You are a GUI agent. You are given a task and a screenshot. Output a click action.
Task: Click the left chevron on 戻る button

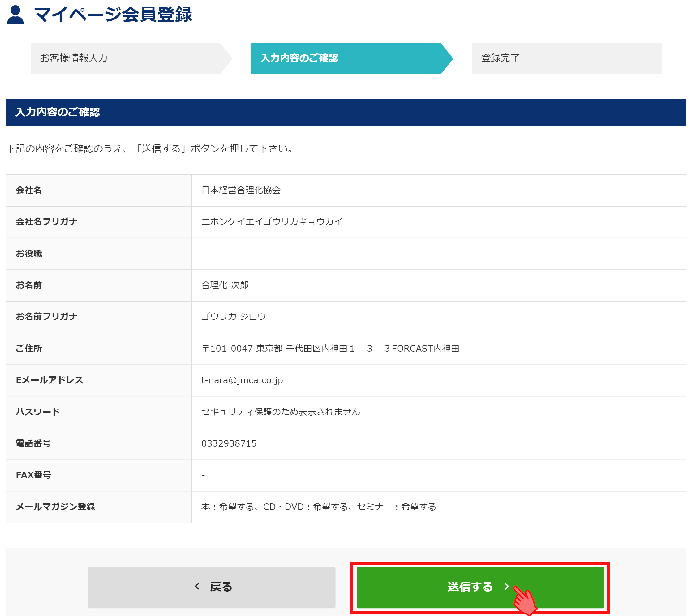(x=197, y=586)
